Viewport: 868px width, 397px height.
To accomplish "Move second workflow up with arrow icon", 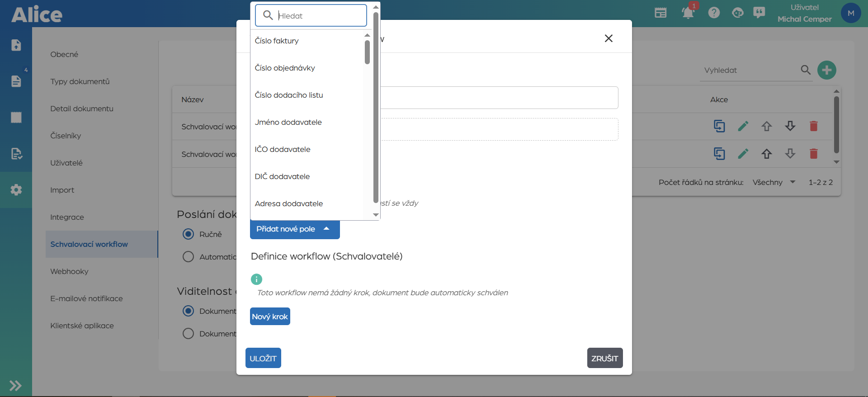I will pyautogui.click(x=766, y=154).
